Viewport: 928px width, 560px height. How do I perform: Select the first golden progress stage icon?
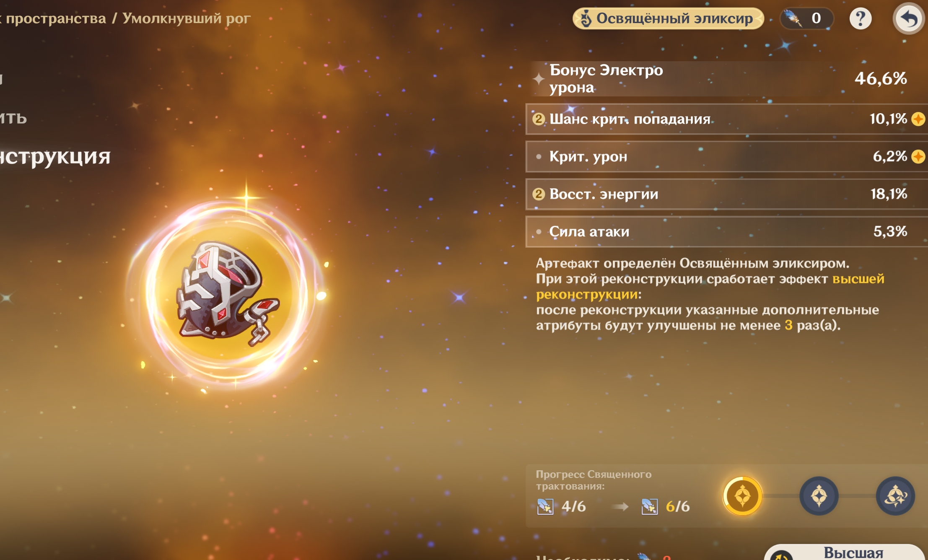click(742, 496)
